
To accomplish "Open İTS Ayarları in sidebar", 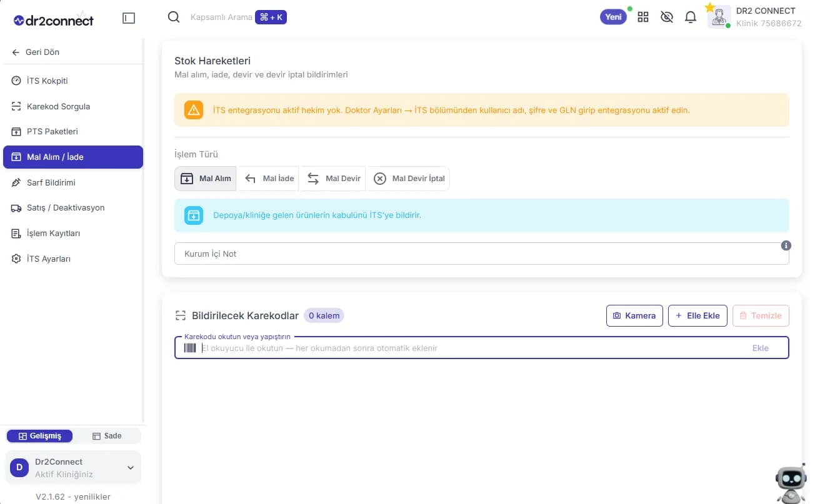I will 72,259.
